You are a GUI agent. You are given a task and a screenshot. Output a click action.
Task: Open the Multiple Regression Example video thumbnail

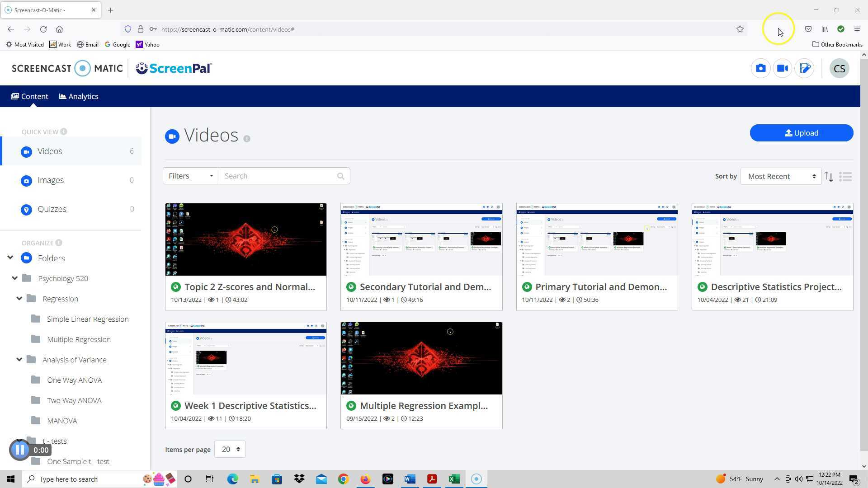(421, 358)
